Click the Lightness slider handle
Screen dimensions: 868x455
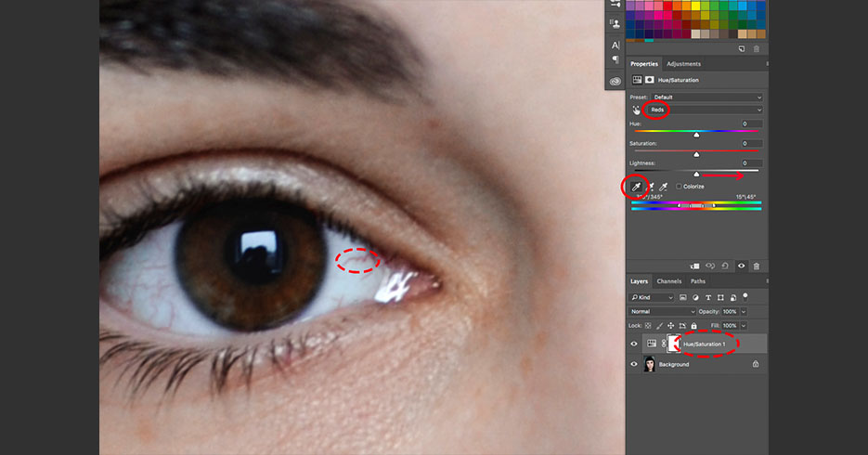[x=696, y=174]
